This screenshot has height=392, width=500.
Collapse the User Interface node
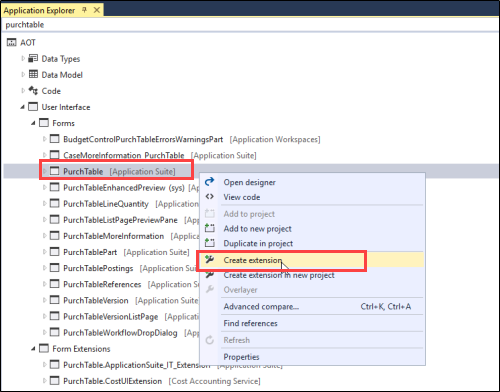click(x=23, y=107)
